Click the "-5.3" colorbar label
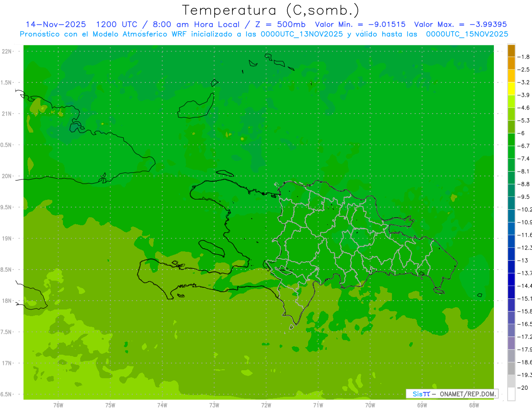Screen dimensions: 532x411 [x=524, y=121]
